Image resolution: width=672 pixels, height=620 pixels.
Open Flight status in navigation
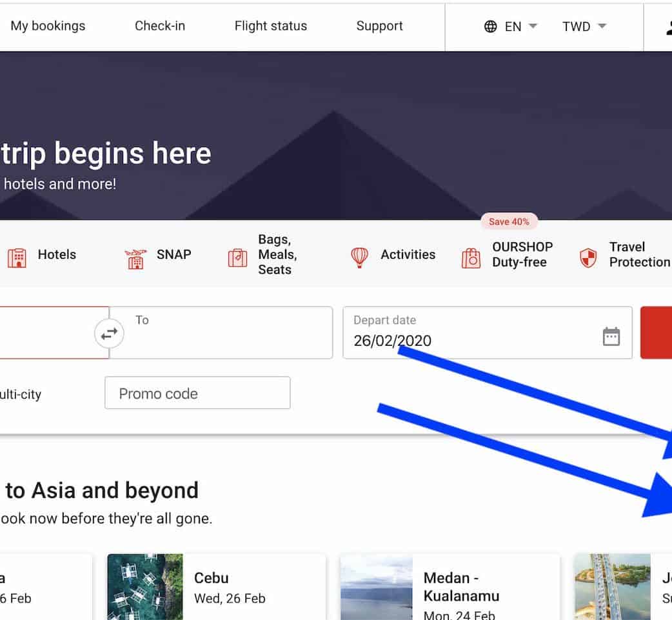pos(271,26)
